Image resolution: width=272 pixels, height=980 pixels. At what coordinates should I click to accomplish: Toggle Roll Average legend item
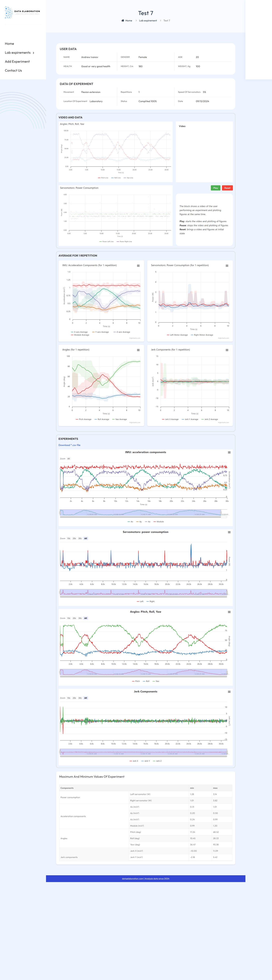pyautogui.click(x=102, y=419)
